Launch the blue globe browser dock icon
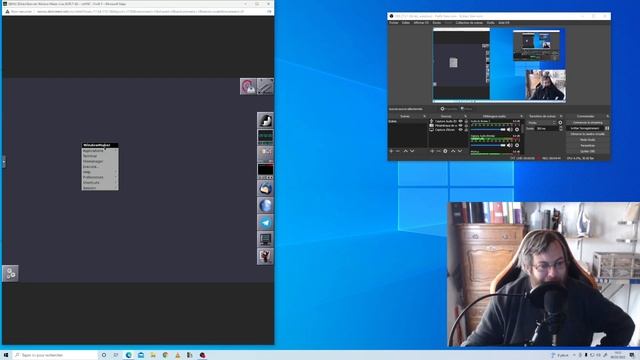Screen dimensions: 640x360 click(265, 205)
